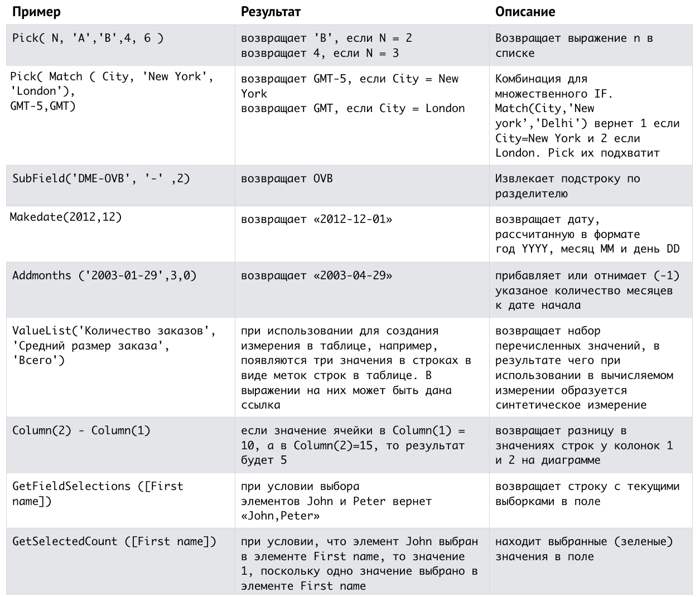Image resolution: width=700 pixels, height=597 pixels.
Task: Click the Пример column header
Action: (x=36, y=12)
